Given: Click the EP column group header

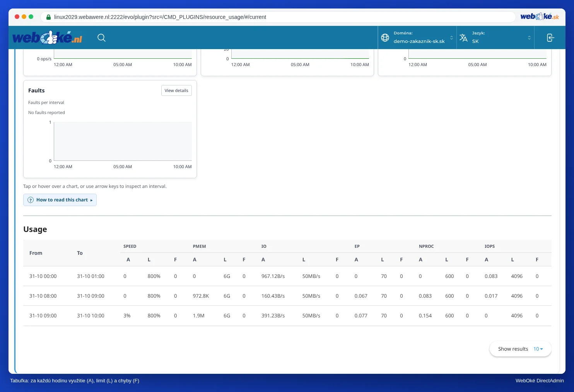Looking at the screenshot, I should click(357, 246).
